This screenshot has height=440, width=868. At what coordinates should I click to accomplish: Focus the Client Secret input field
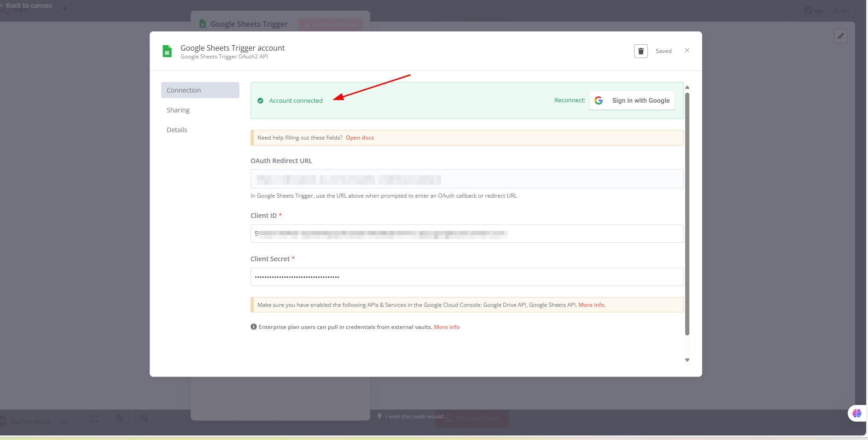467,277
